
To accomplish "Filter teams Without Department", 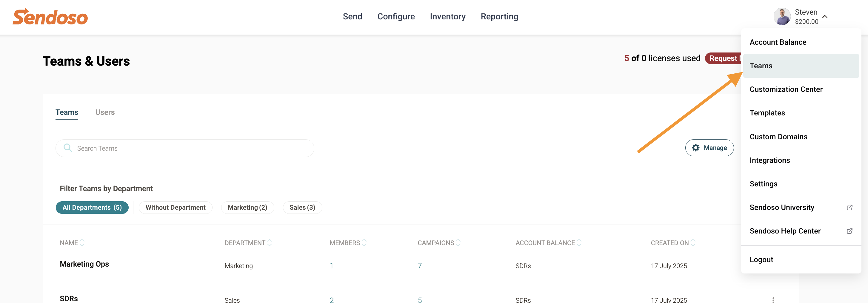I will tap(175, 207).
